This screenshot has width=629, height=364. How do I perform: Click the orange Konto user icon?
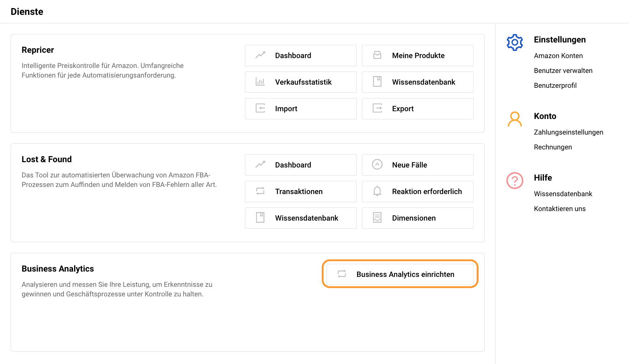point(514,119)
